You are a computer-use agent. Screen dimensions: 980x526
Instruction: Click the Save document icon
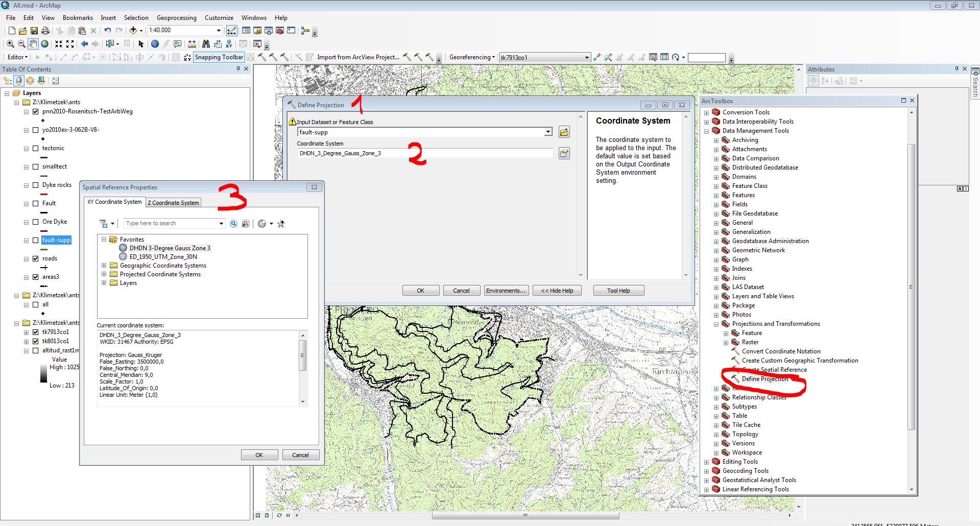(34, 31)
